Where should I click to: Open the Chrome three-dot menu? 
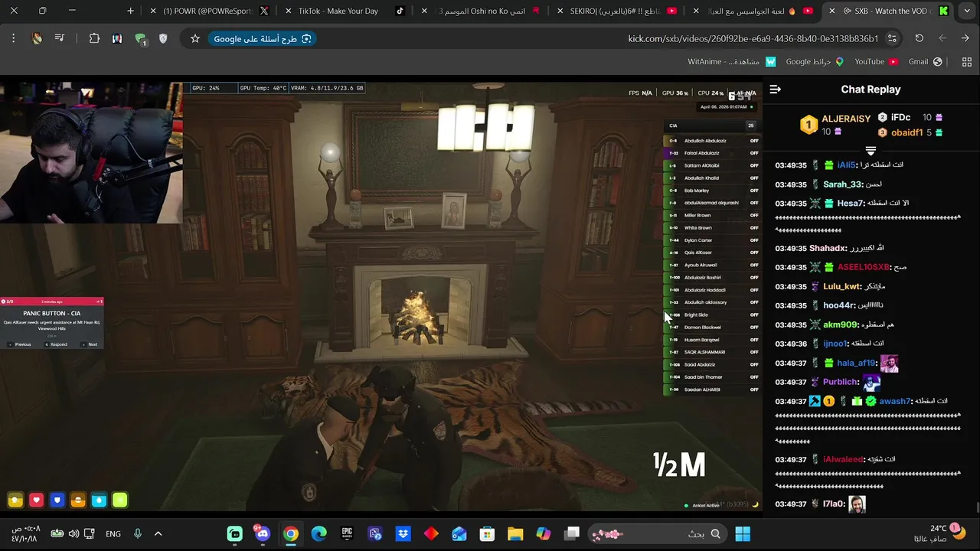tap(13, 38)
